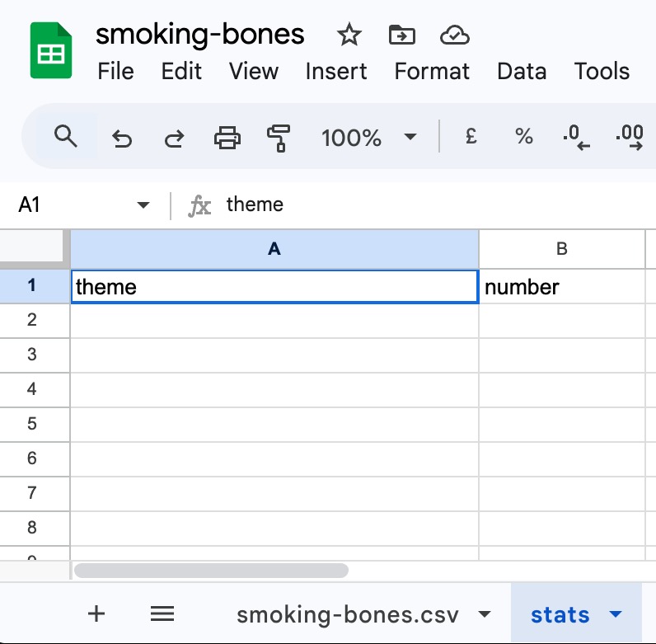Expand the name box dropdown arrow
656x644 pixels.
click(143, 205)
